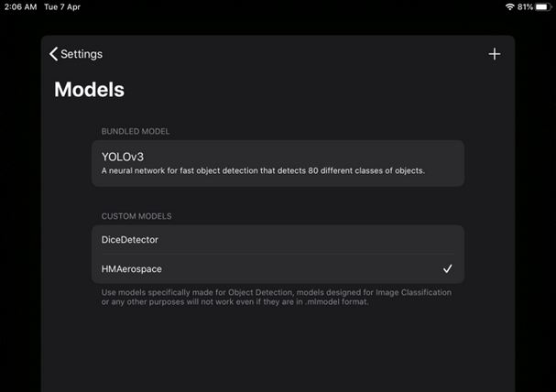Tap the Models page title

pyautogui.click(x=89, y=90)
